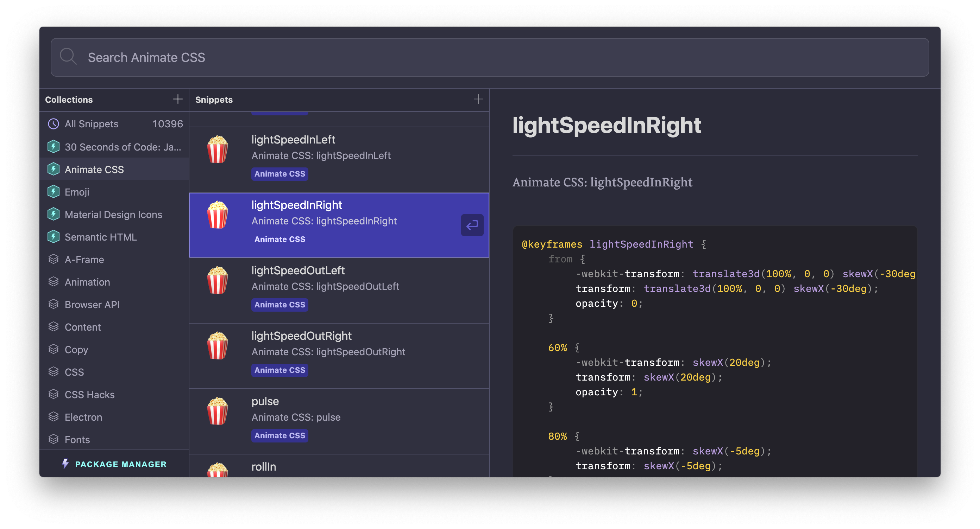
Task: Click the 'opacity: 0;' code line
Action: (609, 303)
